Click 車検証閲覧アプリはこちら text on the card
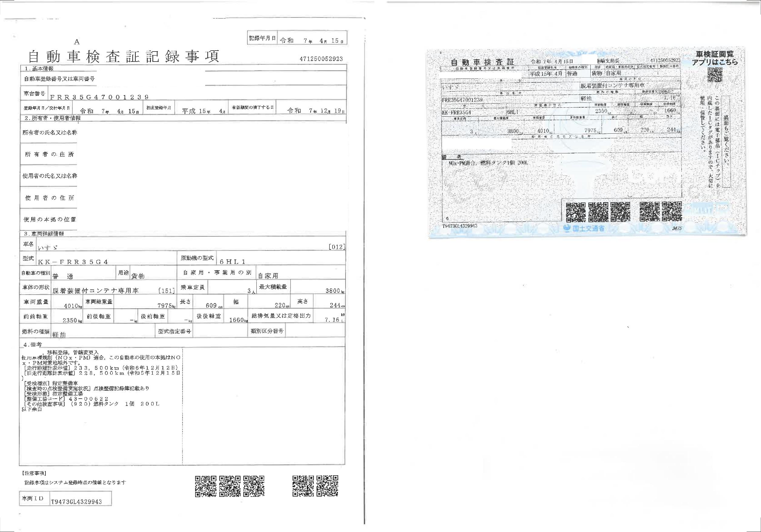This screenshot has height=532, width=761. pyautogui.click(x=715, y=58)
